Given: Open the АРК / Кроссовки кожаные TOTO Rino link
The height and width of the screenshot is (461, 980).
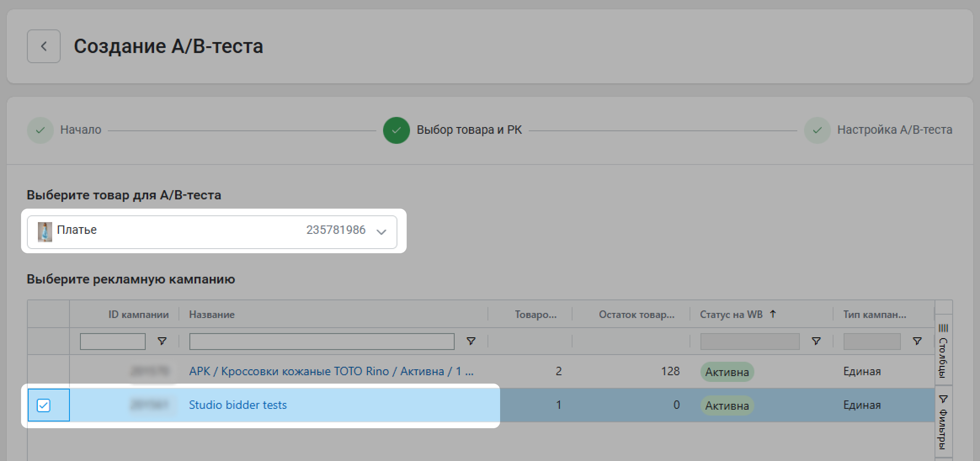Looking at the screenshot, I should pos(331,371).
